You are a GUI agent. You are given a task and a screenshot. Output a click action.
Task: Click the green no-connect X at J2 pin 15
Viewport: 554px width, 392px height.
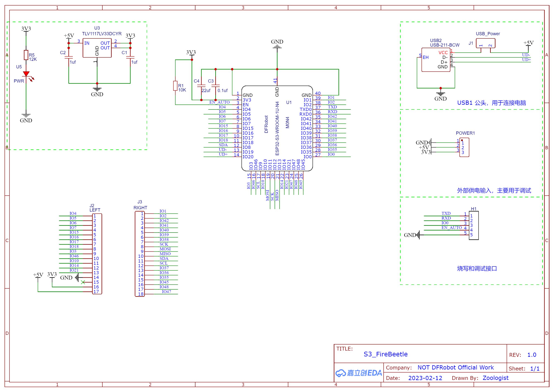(x=83, y=282)
